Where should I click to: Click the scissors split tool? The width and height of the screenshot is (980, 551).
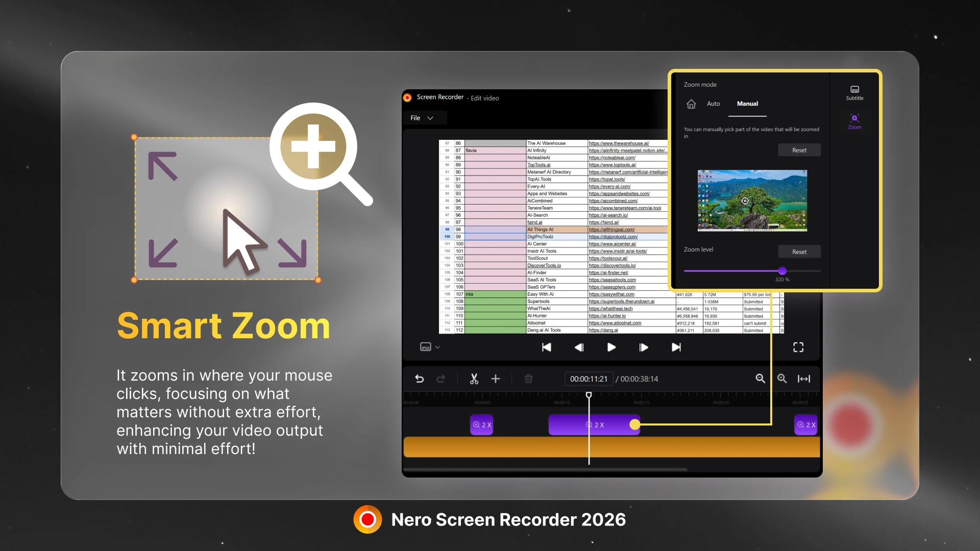pyautogui.click(x=474, y=379)
